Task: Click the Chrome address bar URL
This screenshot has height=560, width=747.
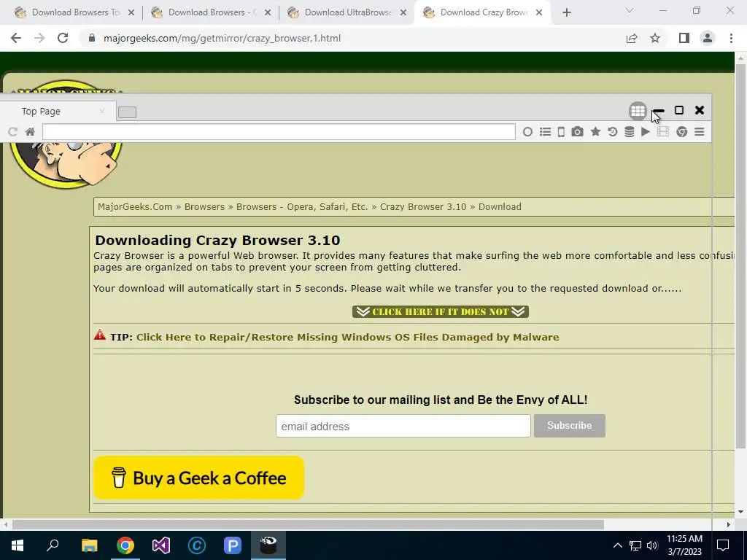Action: pyautogui.click(x=222, y=38)
